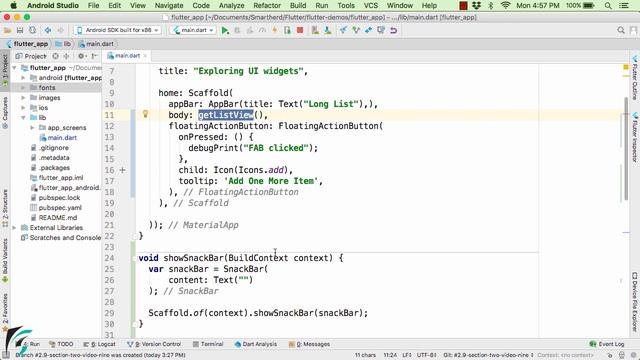Click the Wi-Fi menu bar icon
The height and width of the screenshot is (360, 640).
point(505,6)
